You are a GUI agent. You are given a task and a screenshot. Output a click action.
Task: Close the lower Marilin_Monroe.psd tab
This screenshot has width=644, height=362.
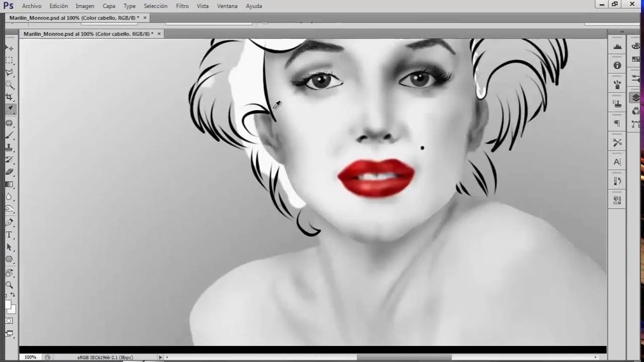[159, 34]
